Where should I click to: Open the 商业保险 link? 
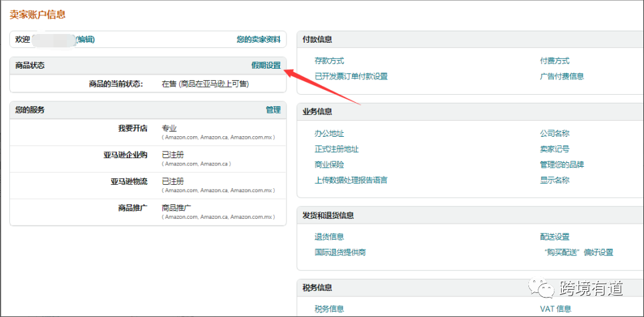click(329, 165)
